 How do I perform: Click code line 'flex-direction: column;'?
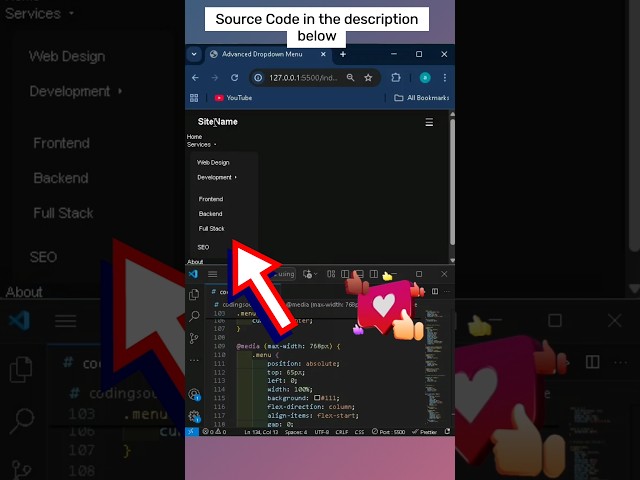point(311,407)
